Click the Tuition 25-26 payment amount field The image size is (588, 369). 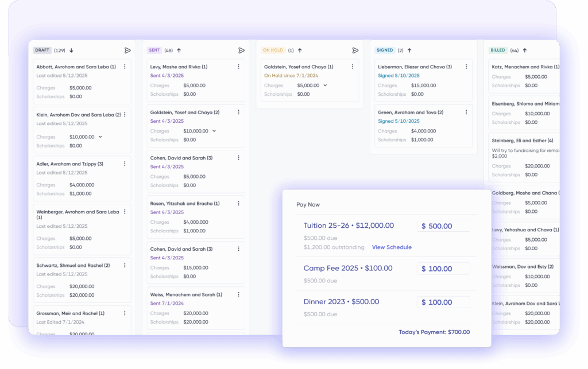coord(443,226)
